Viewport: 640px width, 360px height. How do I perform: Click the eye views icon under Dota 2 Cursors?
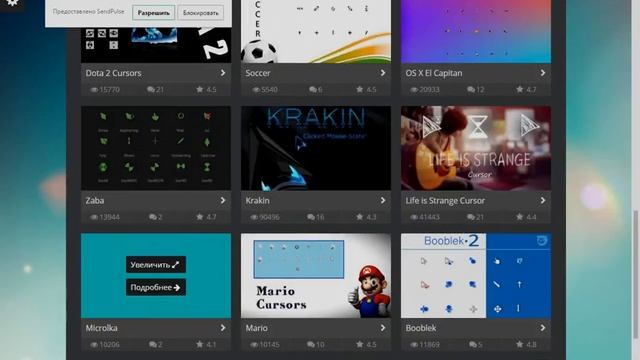[x=94, y=89]
